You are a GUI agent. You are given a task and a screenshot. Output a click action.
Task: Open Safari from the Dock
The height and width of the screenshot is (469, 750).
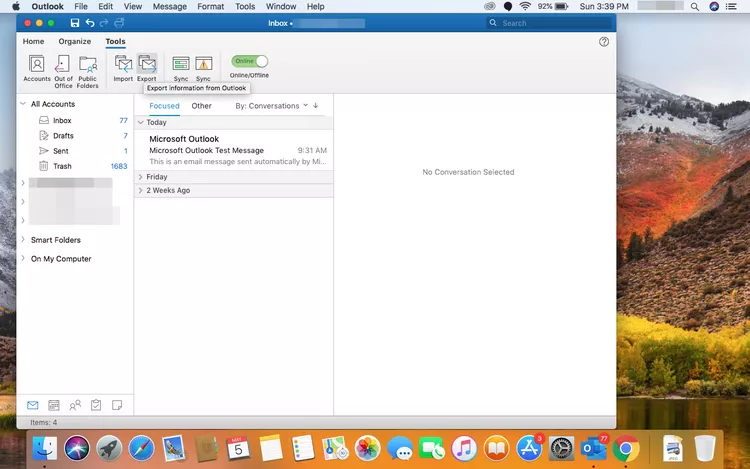141,449
